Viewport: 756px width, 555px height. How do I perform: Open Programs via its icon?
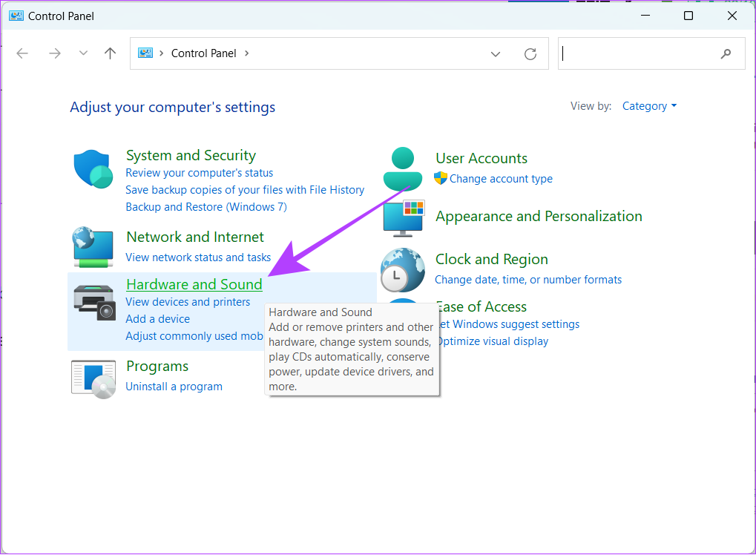(92, 377)
